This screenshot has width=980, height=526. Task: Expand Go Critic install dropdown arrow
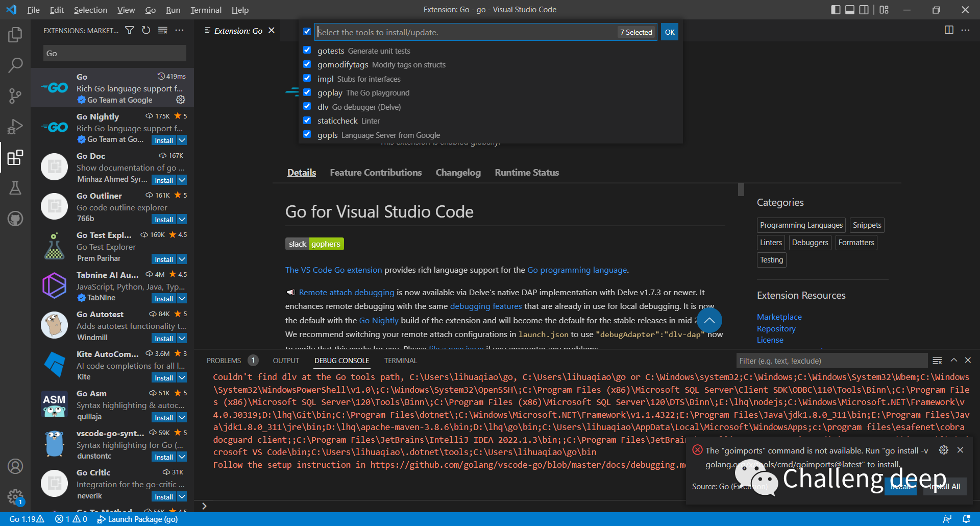(x=182, y=496)
